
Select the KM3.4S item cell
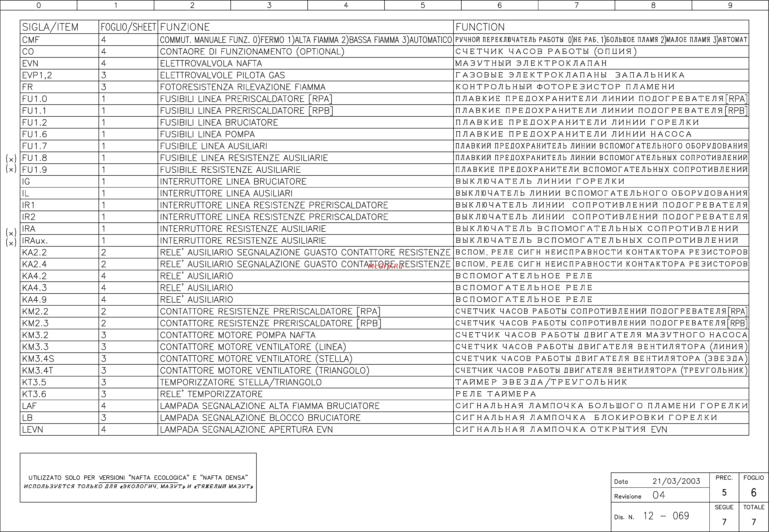(x=59, y=359)
